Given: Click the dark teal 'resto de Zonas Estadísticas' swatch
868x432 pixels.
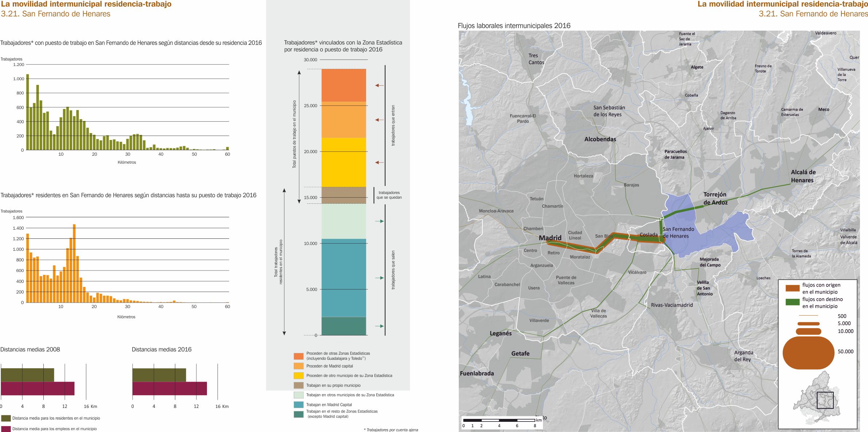Looking at the screenshot, I should click(x=298, y=414).
